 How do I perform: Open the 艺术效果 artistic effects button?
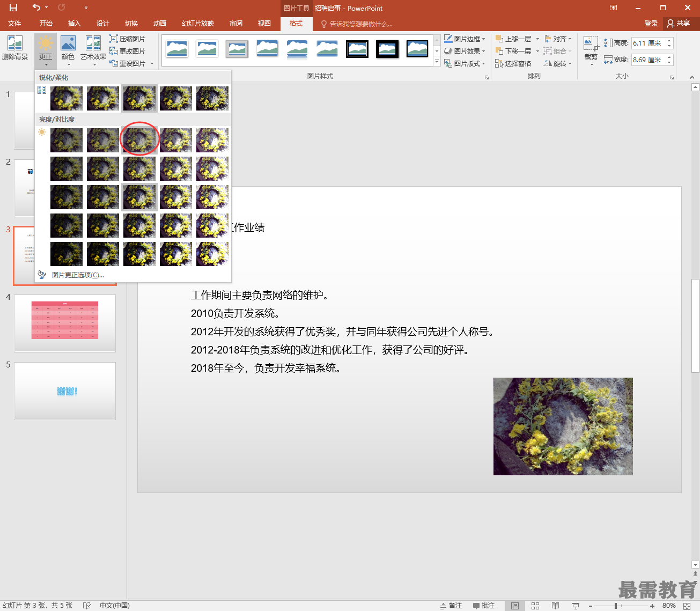93,50
